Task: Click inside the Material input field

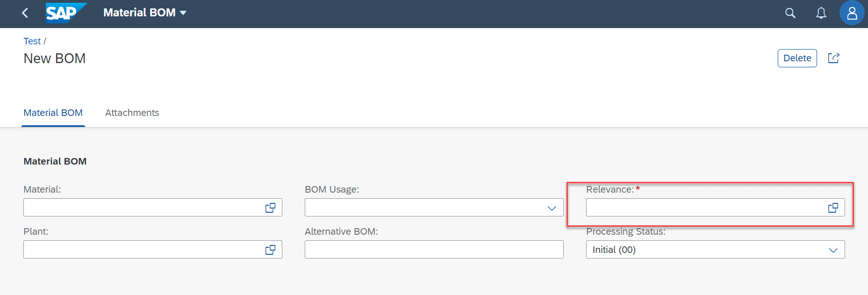Action: coord(143,208)
